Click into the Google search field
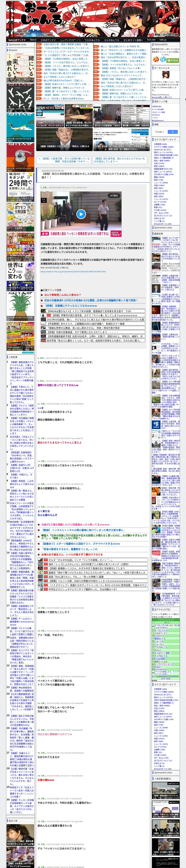The image size is (186, 868). click(x=160, y=132)
